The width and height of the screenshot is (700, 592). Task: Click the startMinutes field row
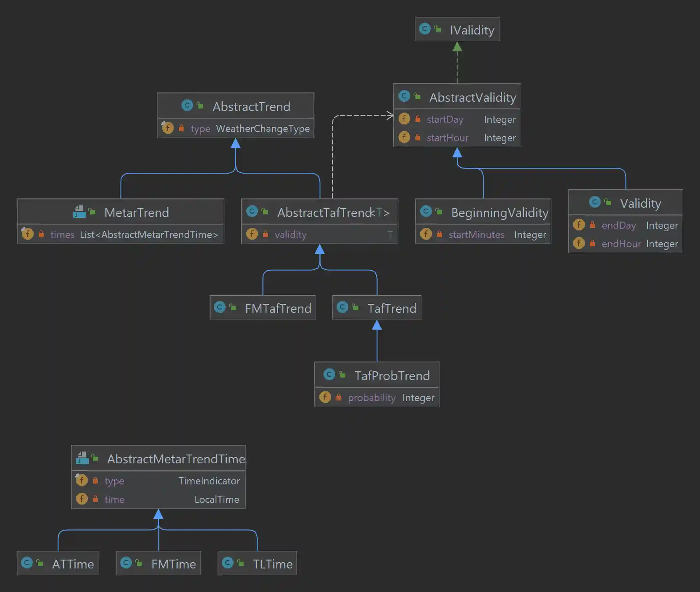coord(477,235)
